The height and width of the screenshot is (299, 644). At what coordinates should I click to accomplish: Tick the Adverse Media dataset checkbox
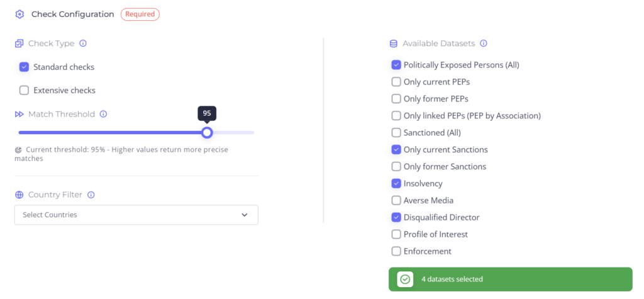396,201
